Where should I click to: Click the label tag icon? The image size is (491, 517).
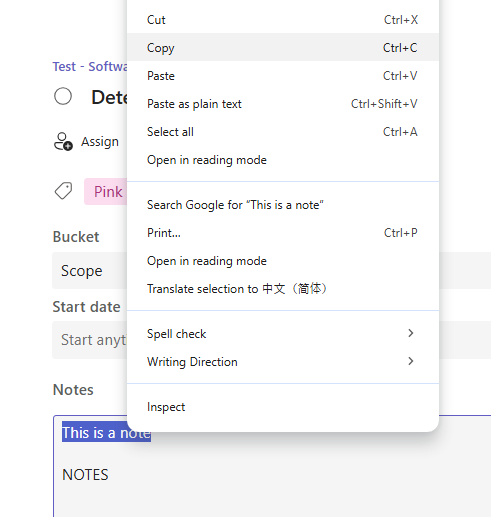[63, 191]
